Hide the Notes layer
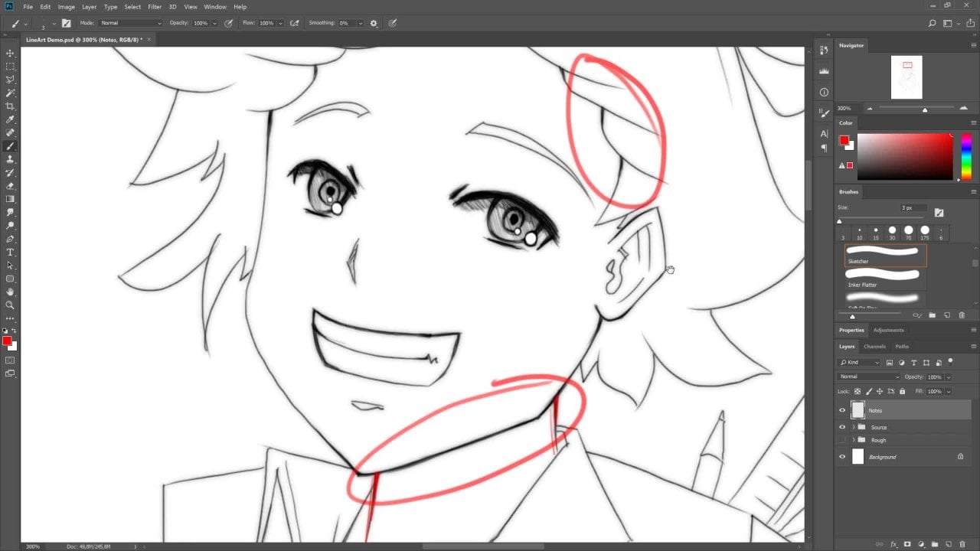Screen dimensions: 980x551 [x=842, y=410]
